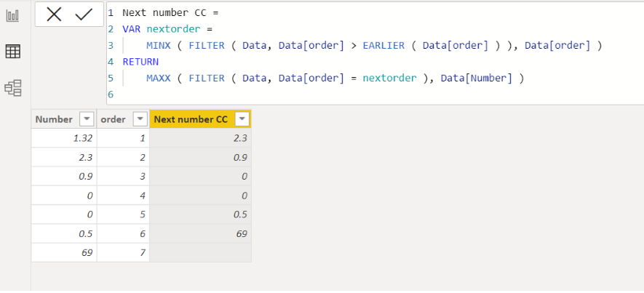Select Number cell with value 0.9
The image size is (644, 293).
[64, 177]
